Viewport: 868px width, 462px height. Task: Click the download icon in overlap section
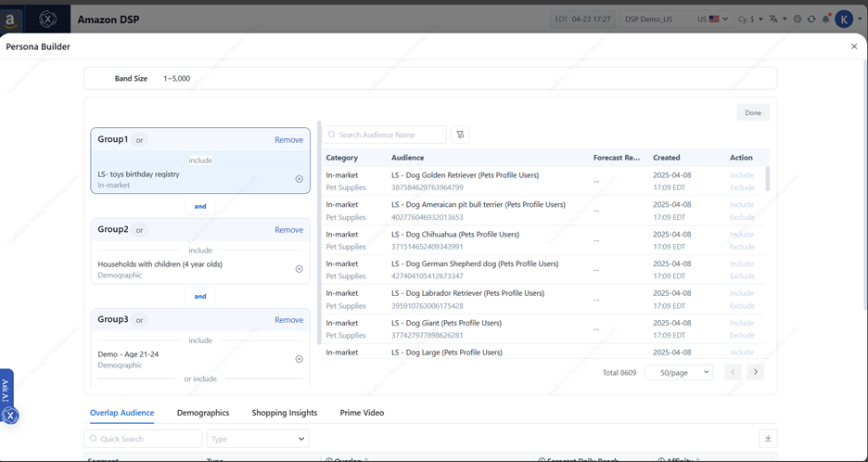(768, 438)
